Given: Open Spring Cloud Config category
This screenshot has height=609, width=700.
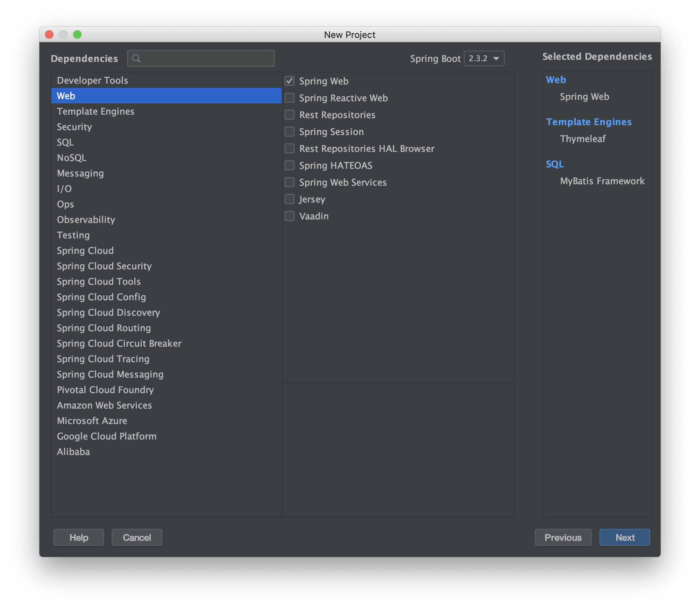Looking at the screenshot, I should tap(166, 297).
